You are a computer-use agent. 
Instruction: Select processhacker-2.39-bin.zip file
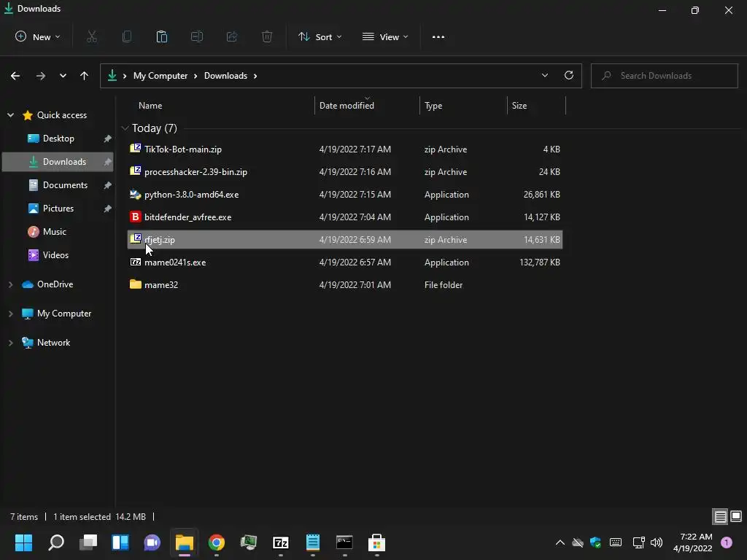[x=344, y=172]
